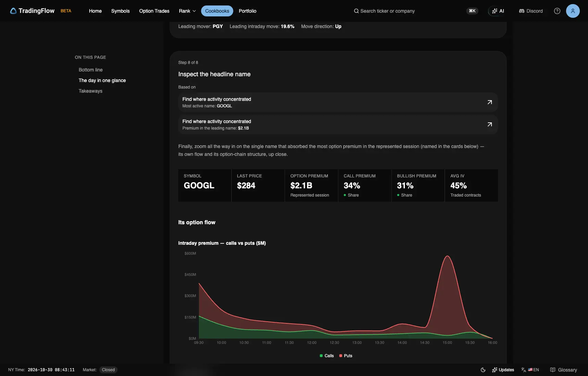Screen dimensions: 588x376
Task: Jump to Bottom line section
Action: (x=91, y=70)
